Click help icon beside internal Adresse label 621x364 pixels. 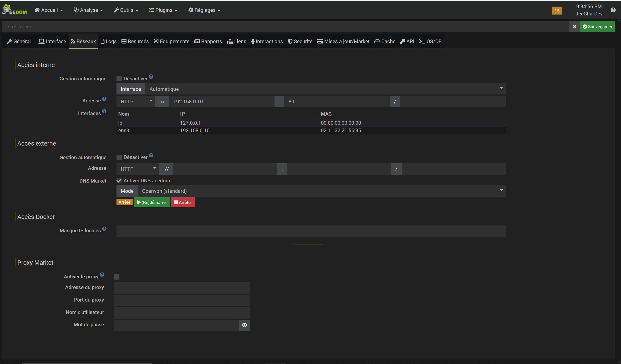point(104,99)
